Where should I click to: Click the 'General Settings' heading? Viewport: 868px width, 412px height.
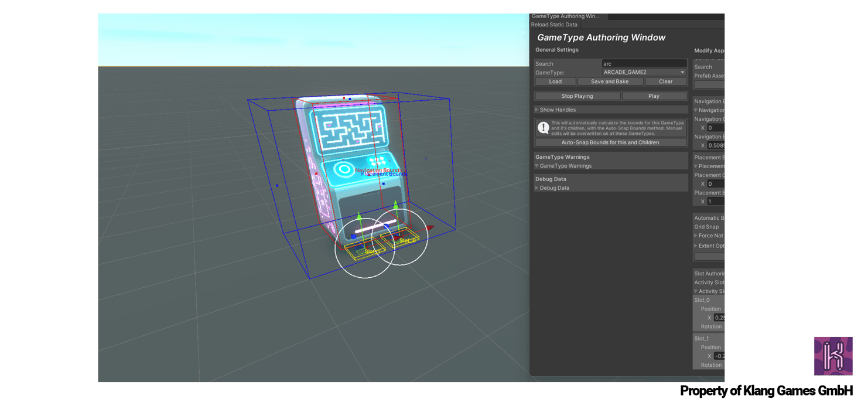coord(556,50)
